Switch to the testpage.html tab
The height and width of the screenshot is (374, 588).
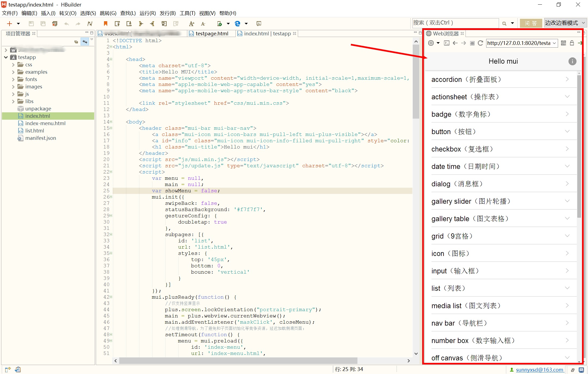click(x=212, y=33)
